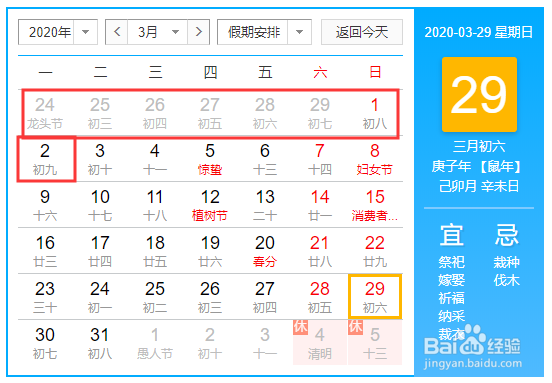Select March 12 植树节

pos(210,205)
